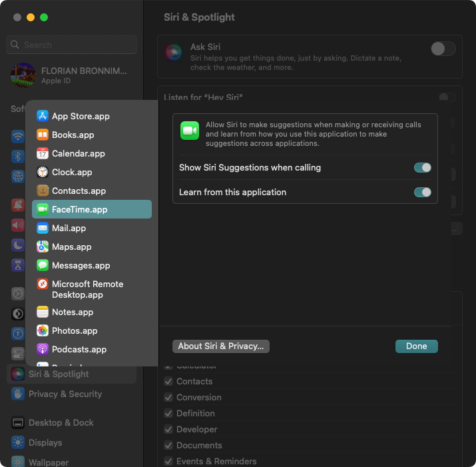
Task: Choose Messages.app from the list
Action: 81,265
